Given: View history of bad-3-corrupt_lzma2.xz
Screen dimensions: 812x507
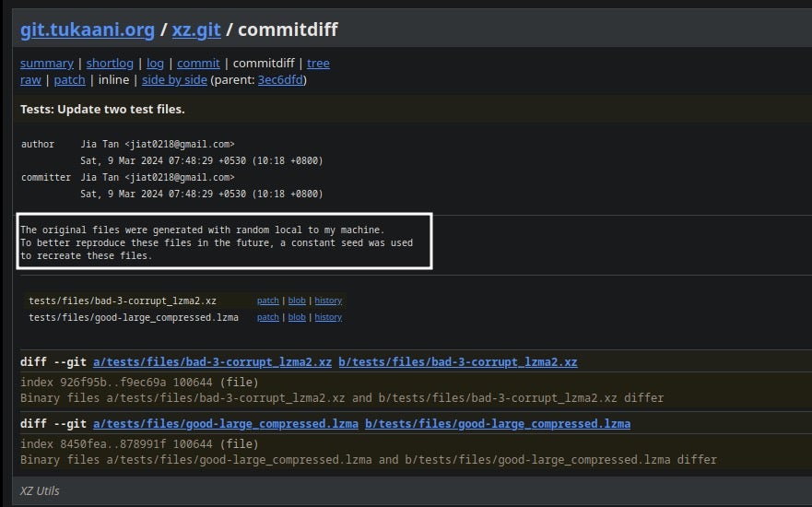Looking at the screenshot, I should pos(328,301).
